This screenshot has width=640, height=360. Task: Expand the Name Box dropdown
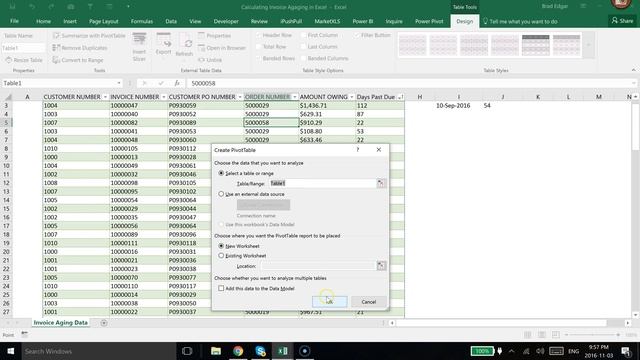click(x=119, y=83)
